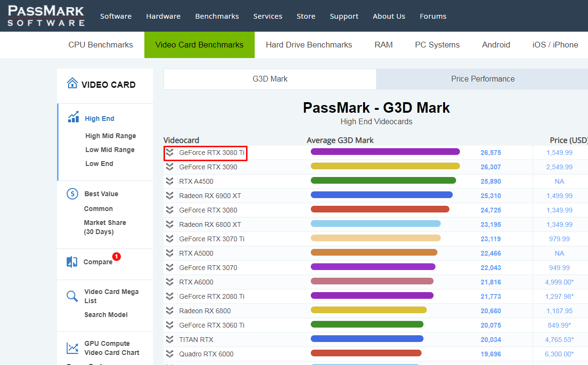Click the PassMark Software logo
The image size is (588, 365).
[x=46, y=16]
